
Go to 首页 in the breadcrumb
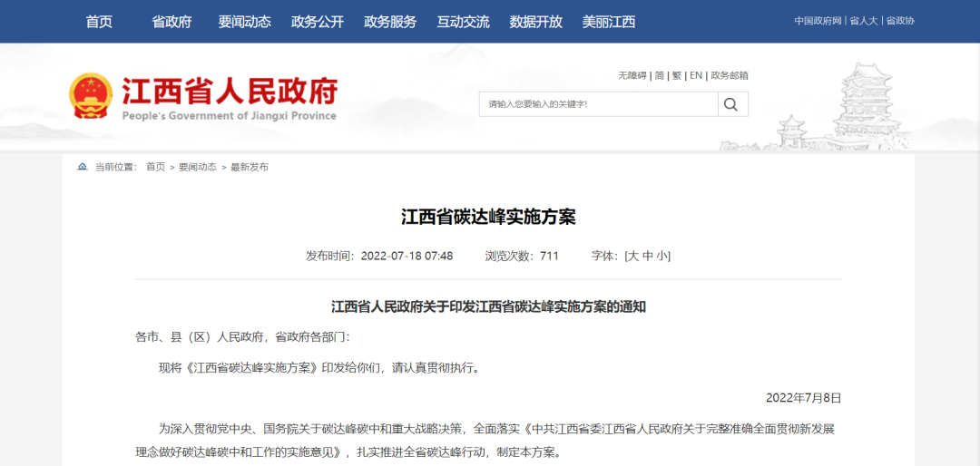coord(156,167)
